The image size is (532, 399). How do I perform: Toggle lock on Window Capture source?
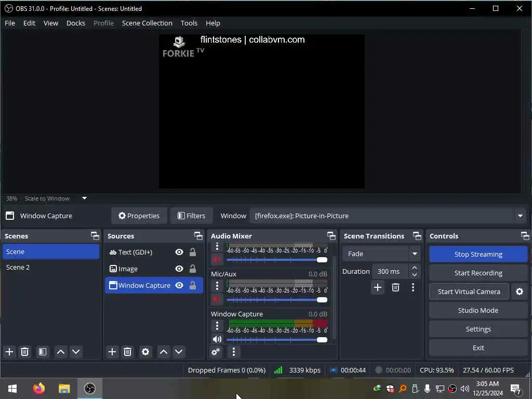(x=192, y=285)
